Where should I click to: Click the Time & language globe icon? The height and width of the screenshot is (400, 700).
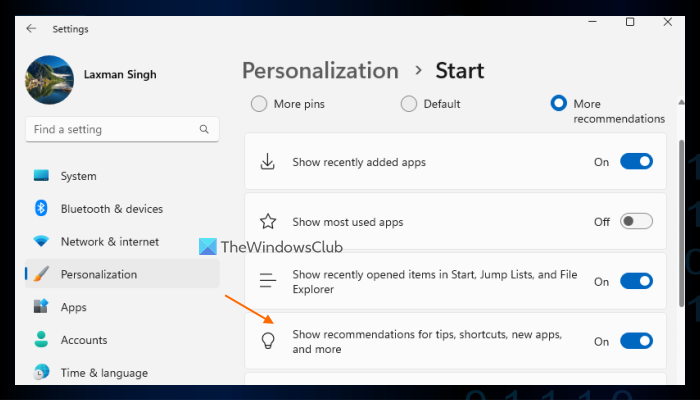click(41, 373)
